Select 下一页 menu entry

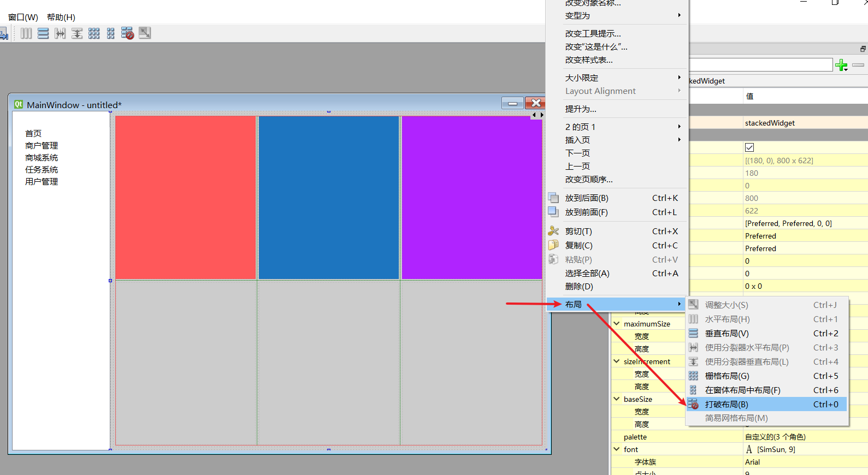click(616, 153)
